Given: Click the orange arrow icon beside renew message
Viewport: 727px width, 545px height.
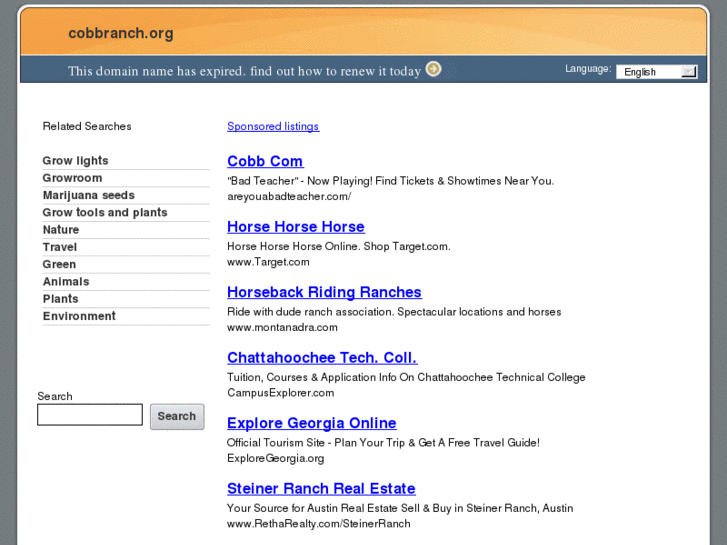Looking at the screenshot, I should coord(434,69).
